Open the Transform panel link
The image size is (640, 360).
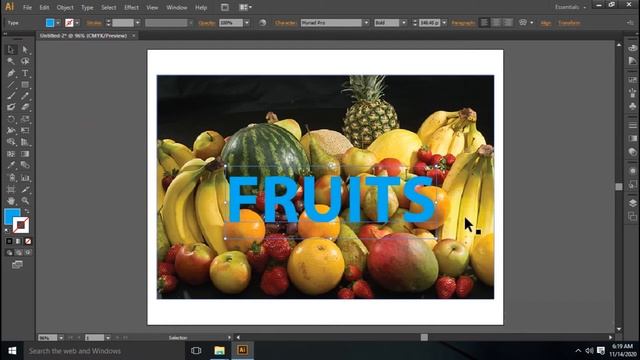pyautogui.click(x=569, y=23)
